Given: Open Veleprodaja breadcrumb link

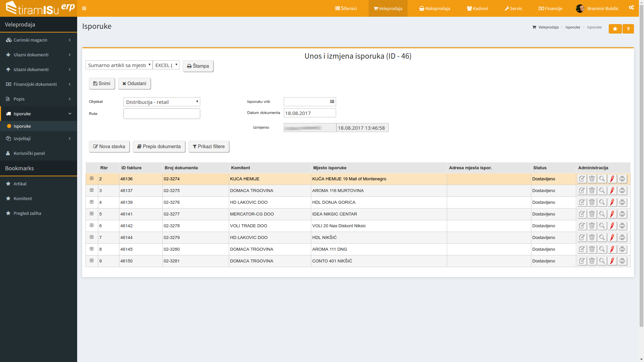Looking at the screenshot, I should 548,27.
